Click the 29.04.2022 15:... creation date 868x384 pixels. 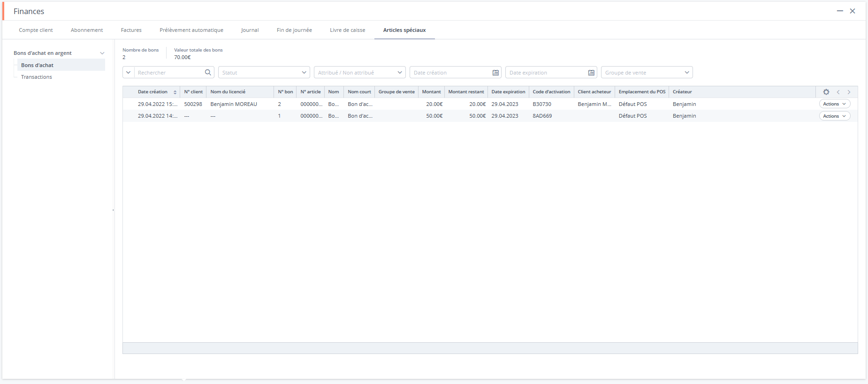[x=158, y=104]
